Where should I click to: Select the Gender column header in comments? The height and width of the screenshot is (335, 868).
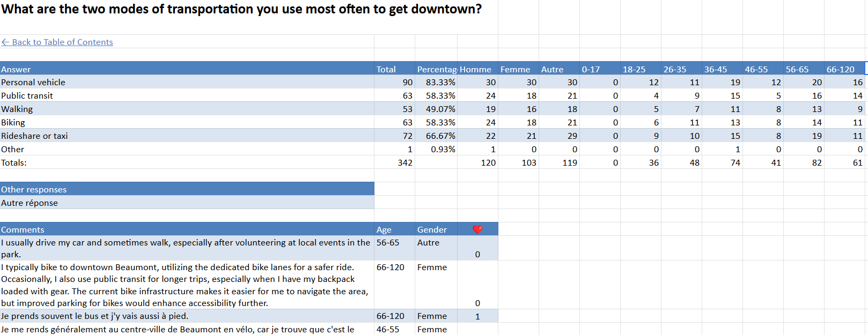click(x=432, y=229)
